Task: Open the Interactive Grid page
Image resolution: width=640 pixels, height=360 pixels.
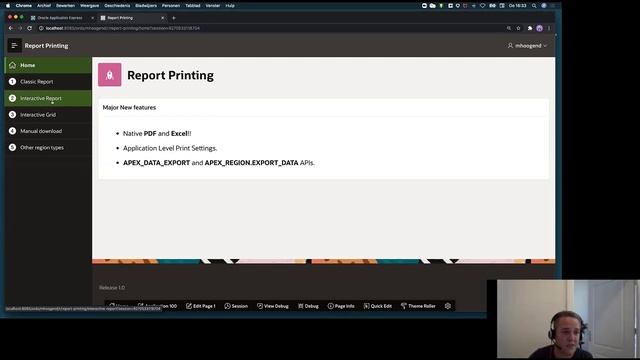Action: click(x=48, y=115)
